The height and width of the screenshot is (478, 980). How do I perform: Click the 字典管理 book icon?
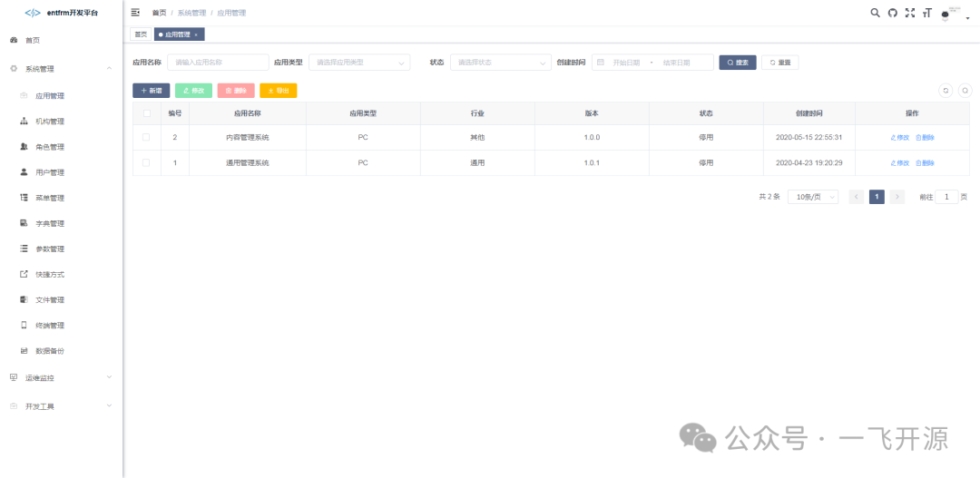(x=24, y=223)
